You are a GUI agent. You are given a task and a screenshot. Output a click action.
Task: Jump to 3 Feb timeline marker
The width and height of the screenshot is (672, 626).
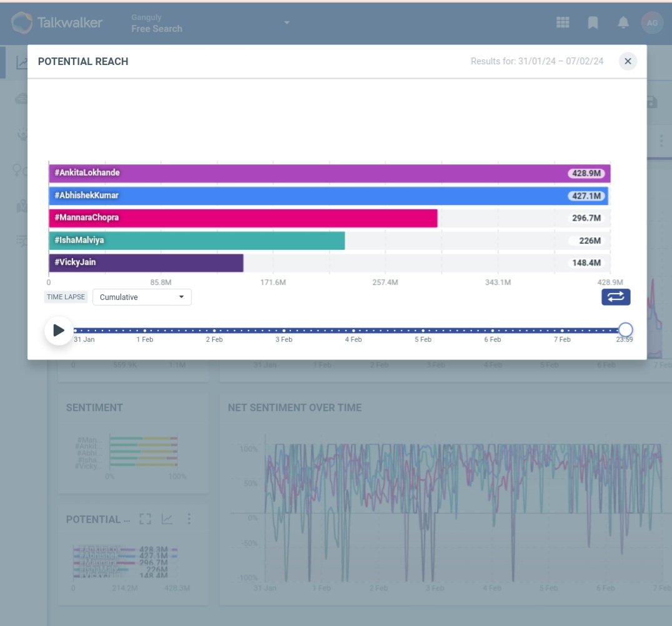[284, 330]
